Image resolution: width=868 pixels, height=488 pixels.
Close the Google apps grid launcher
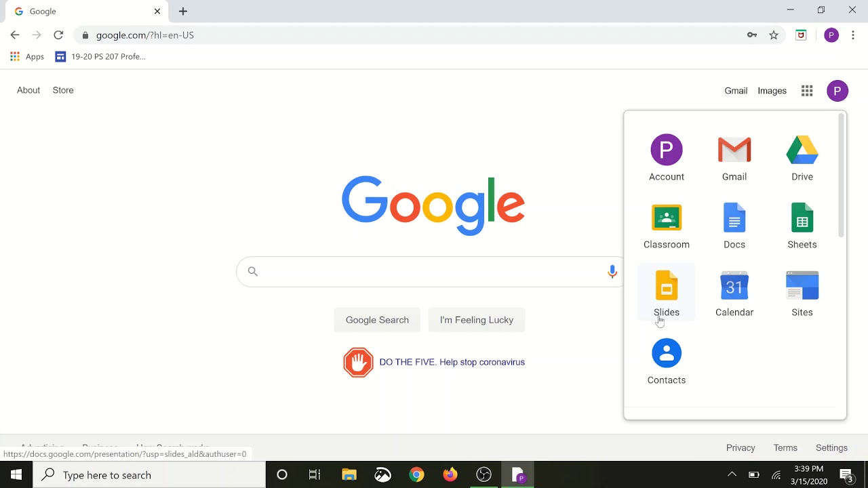click(807, 91)
